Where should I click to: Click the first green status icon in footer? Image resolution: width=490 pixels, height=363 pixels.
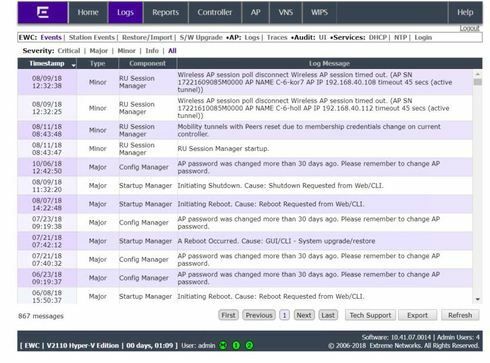click(223, 345)
